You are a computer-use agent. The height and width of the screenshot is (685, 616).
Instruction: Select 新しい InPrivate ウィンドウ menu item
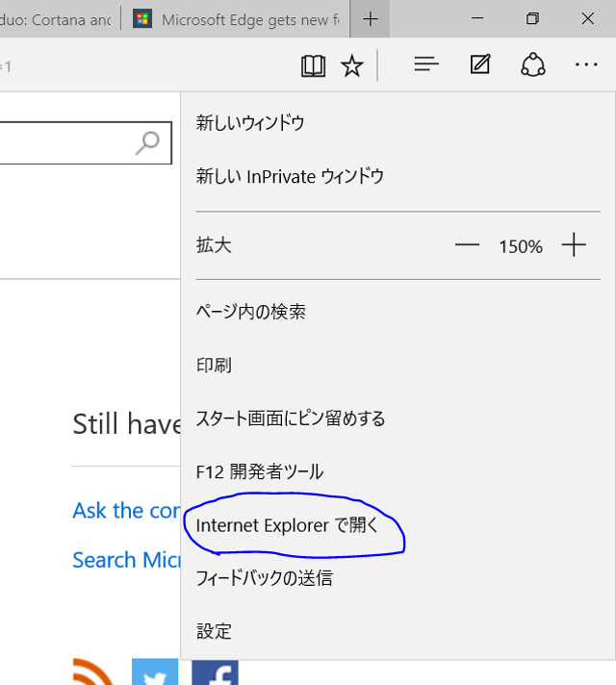pos(290,176)
